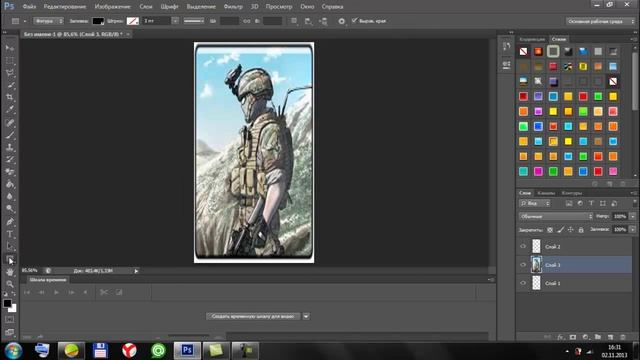Select the Move tool
The image size is (640, 360).
(10, 48)
